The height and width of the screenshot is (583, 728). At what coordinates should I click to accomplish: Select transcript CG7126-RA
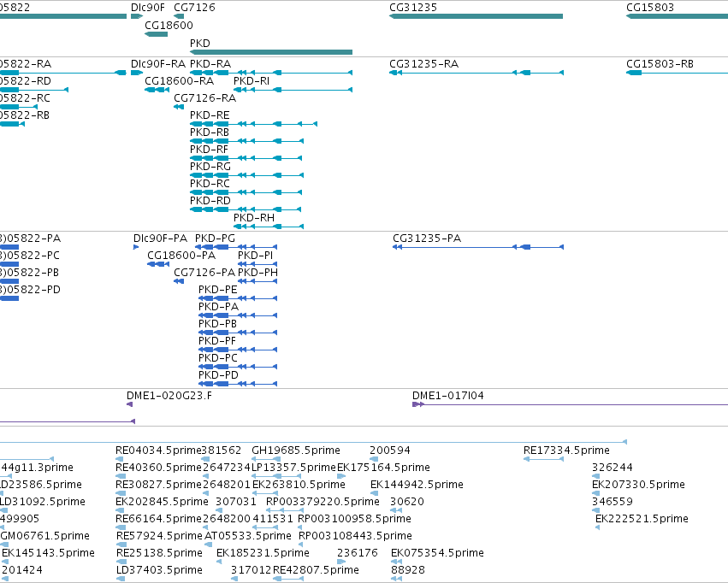179,107
